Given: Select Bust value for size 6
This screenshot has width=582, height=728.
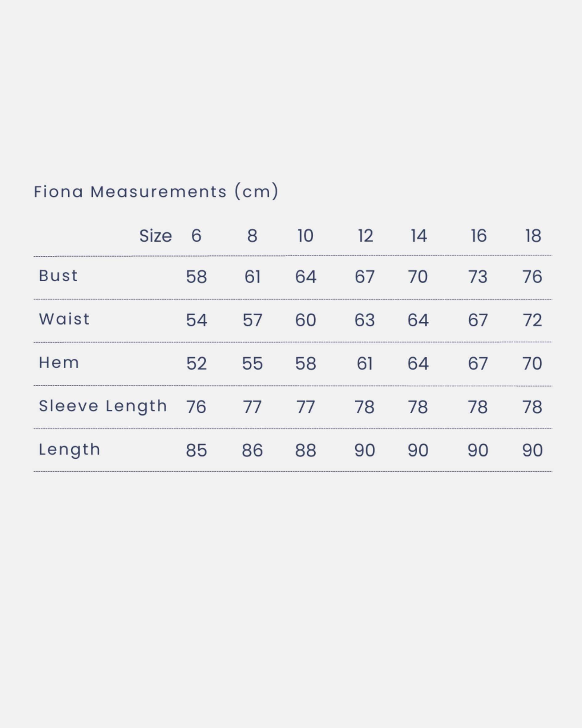Looking at the screenshot, I should (196, 277).
